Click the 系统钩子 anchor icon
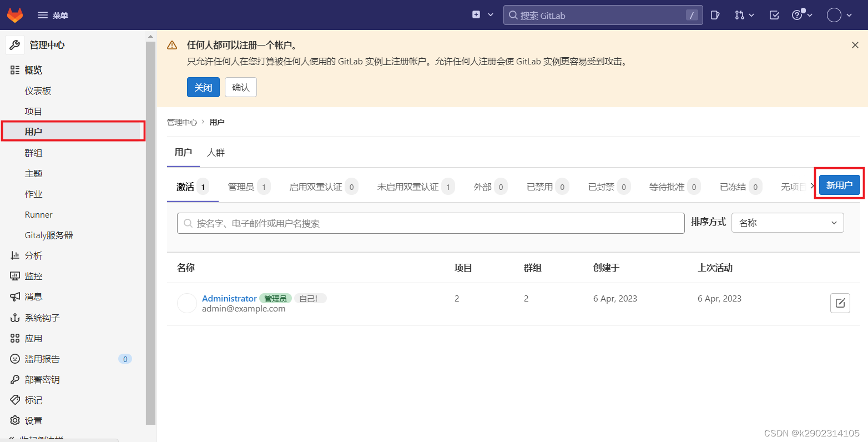The image size is (868, 442). pos(15,318)
